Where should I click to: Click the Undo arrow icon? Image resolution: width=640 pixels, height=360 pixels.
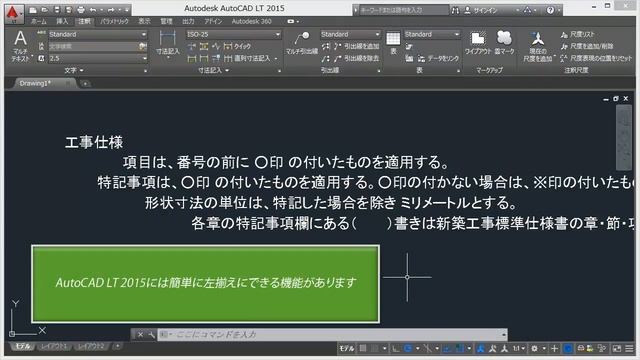[x=93, y=9]
